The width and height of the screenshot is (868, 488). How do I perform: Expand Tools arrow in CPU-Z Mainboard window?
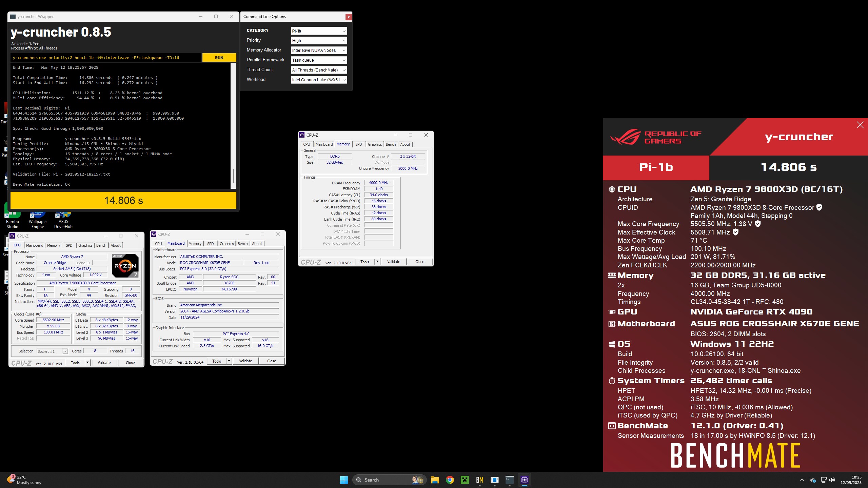[229, 361]
